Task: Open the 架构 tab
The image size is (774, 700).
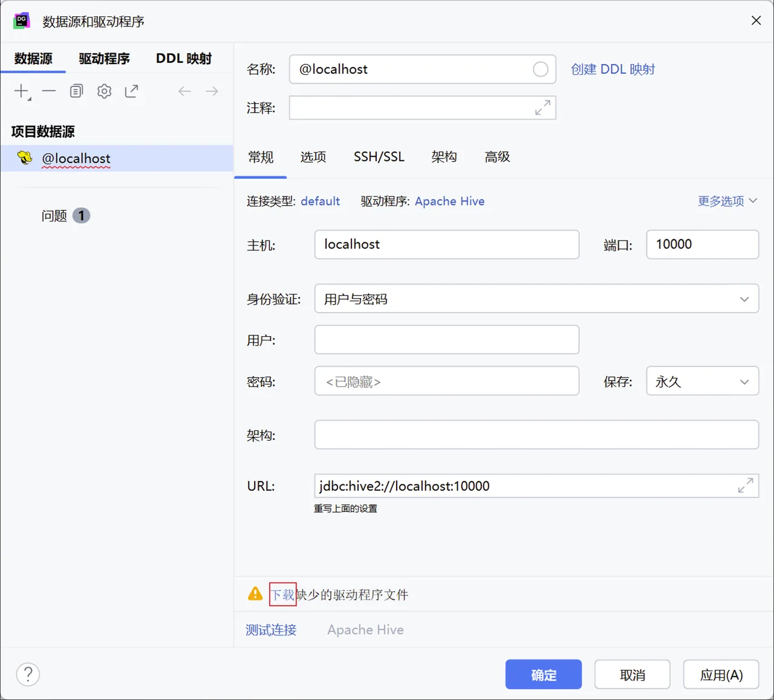Action: (x=444, y=157)
